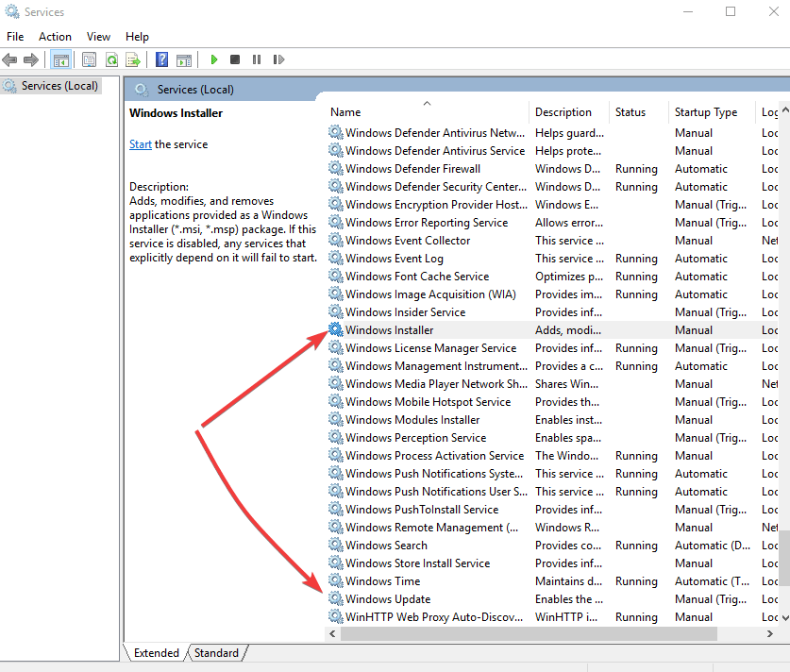Click the gear icon of Windows Modules Installer

pos(336,420)
